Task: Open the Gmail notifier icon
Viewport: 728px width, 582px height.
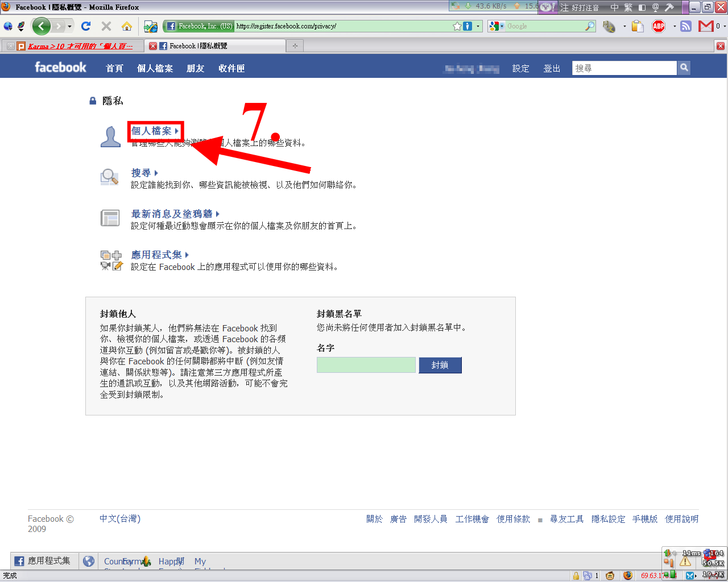Action: 706,26
